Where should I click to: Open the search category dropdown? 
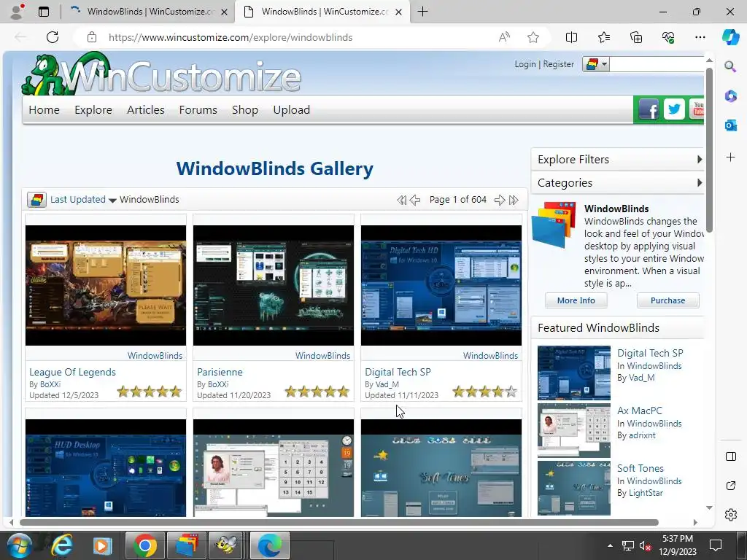tap(595, 64)
